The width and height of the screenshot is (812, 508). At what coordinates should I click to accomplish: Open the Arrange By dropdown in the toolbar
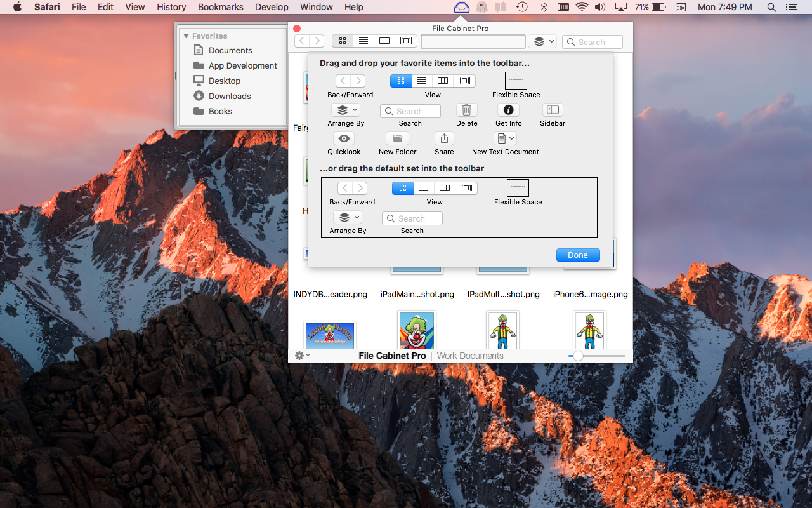pyautogui.click(x=542, y=41)
